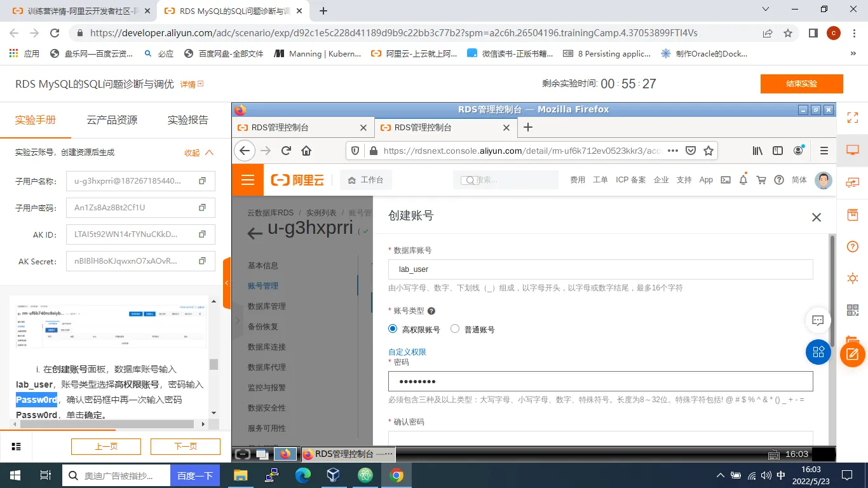Copy the AK ID value

pyautogui.click(x=202, y=234)
